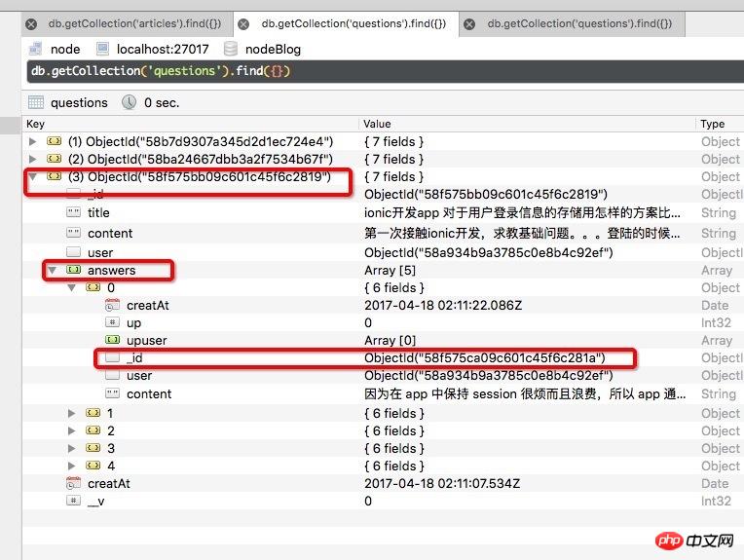
Task: Click the array icon beside upuser
Action: [112, 340]
